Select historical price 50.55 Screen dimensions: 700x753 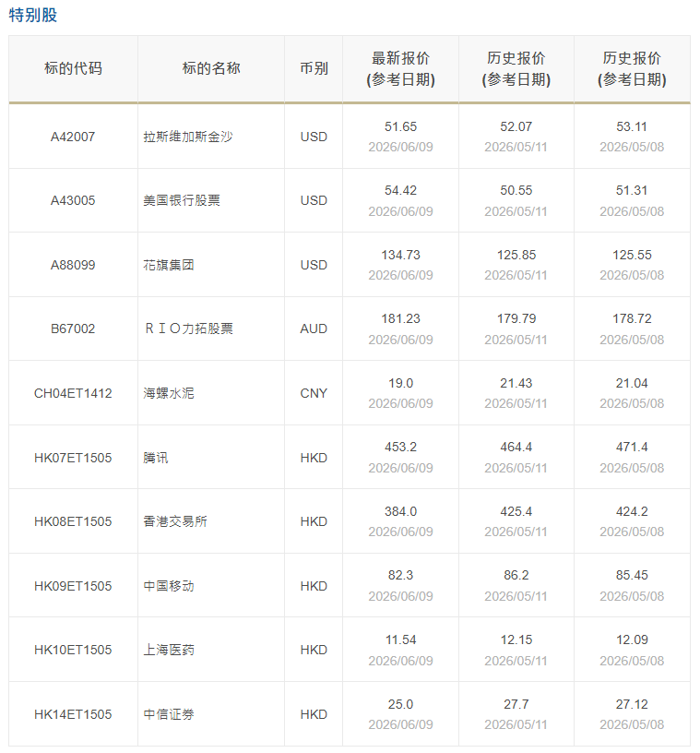pos(516,190)
